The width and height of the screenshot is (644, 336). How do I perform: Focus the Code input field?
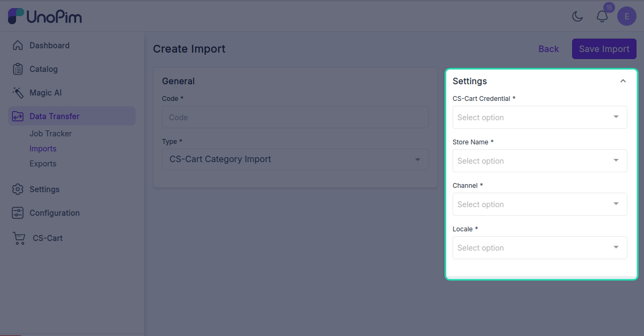[x=295, y=117]
